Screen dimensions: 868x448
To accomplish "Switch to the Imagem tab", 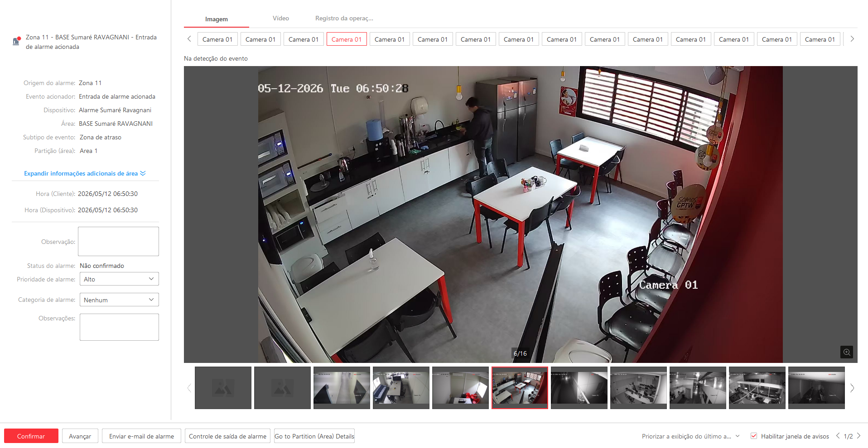I will coord(217,19).
